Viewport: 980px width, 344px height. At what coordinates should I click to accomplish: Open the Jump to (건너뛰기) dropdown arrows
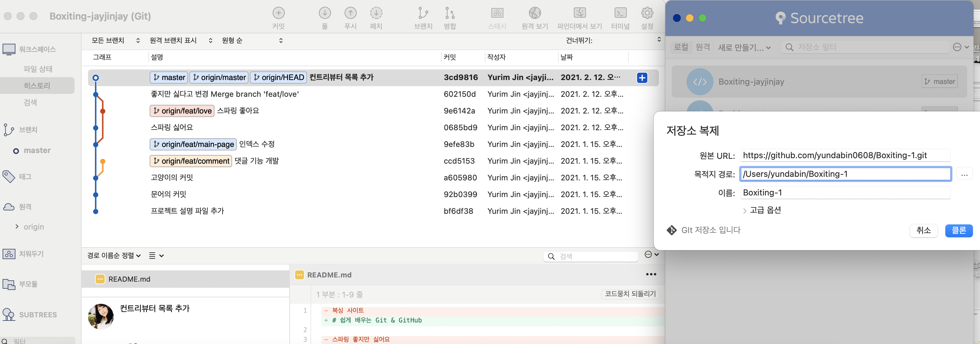coord(659,40)
